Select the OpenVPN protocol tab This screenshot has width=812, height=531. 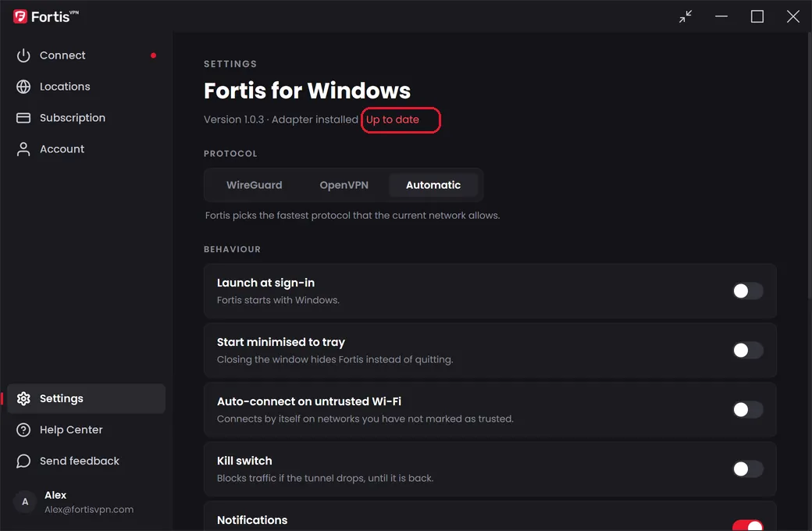344,185
